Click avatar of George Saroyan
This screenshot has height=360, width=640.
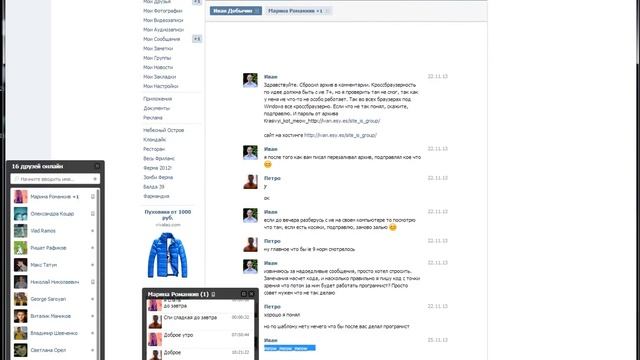(20, 299)
